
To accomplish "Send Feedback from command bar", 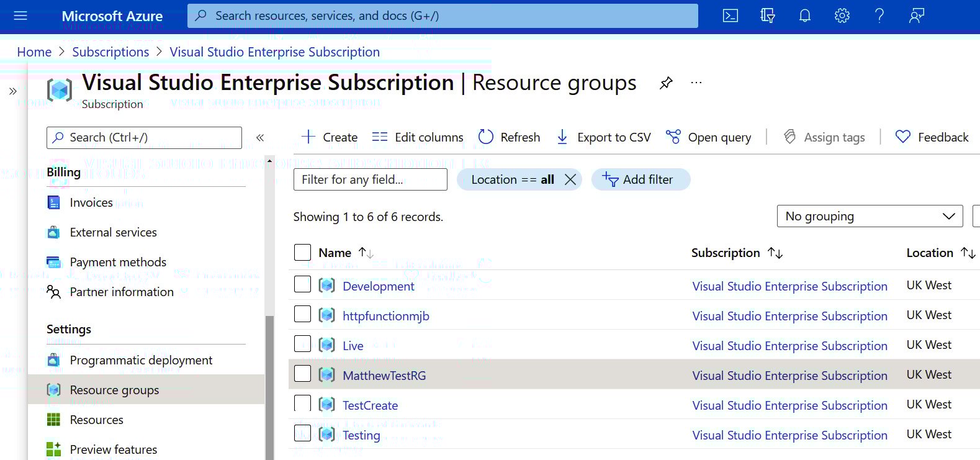I will click(x=932, y=137).
